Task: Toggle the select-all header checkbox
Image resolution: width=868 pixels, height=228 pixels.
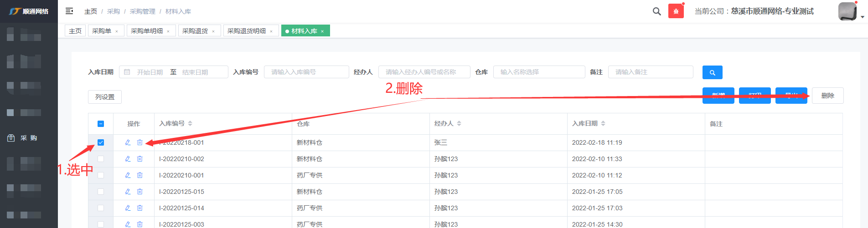Action: click(x=101, y=124)
